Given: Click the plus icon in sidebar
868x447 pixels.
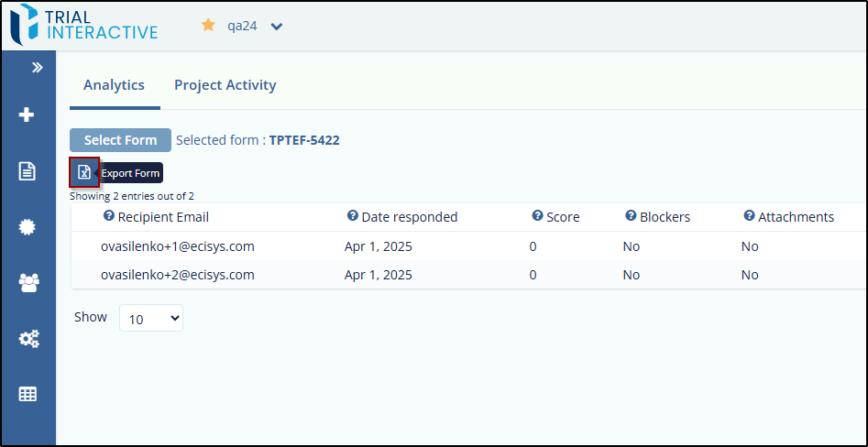Looking at the screenshot, I should pyautogui.click(x=27, y=115).
